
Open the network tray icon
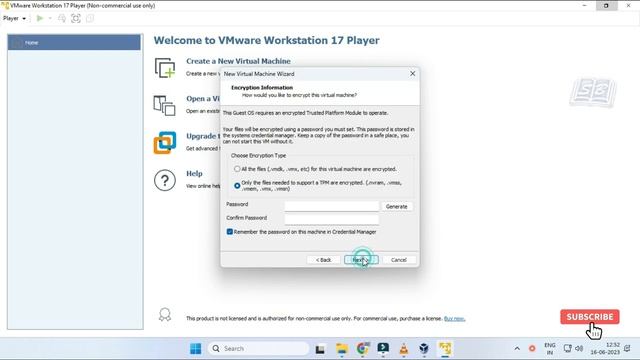tap(567, 349)
